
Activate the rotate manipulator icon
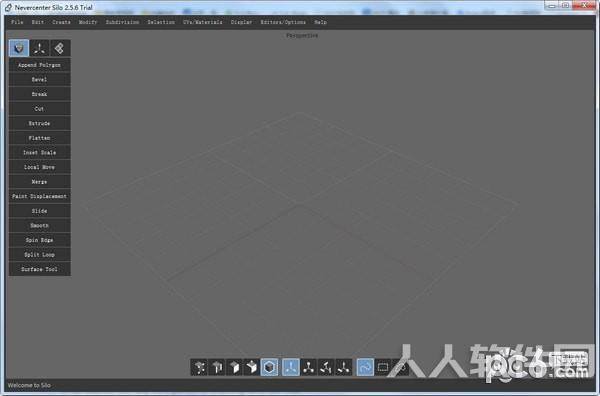pyautogui.click(x=326, y=367)
